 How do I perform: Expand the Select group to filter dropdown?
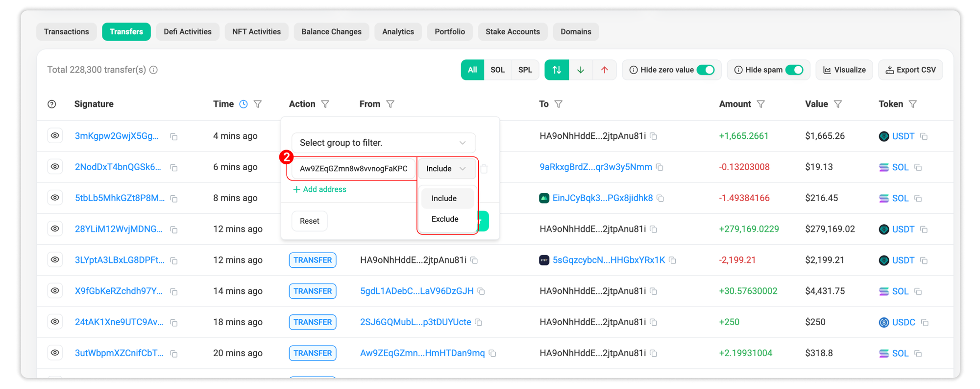pos(383,143)
